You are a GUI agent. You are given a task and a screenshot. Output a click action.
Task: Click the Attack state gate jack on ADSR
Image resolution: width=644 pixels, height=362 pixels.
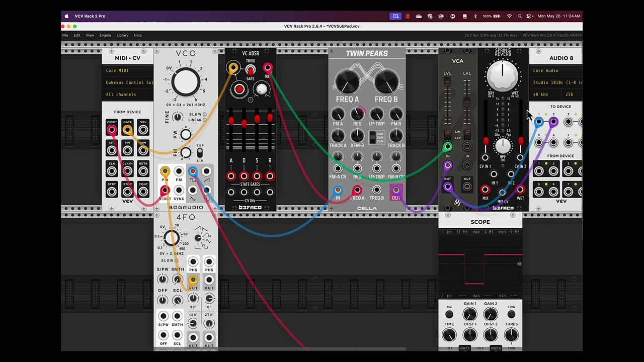[231, 176]
